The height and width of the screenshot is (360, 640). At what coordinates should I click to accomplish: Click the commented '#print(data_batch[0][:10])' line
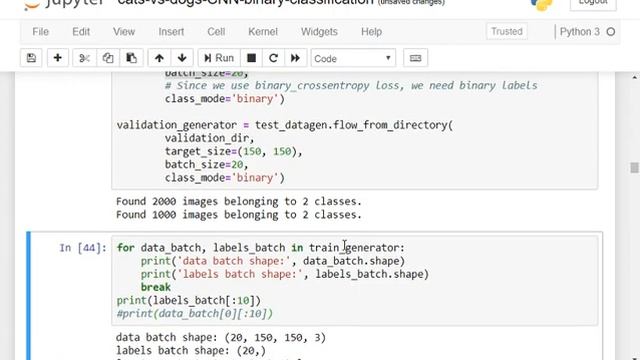[195, 313]
